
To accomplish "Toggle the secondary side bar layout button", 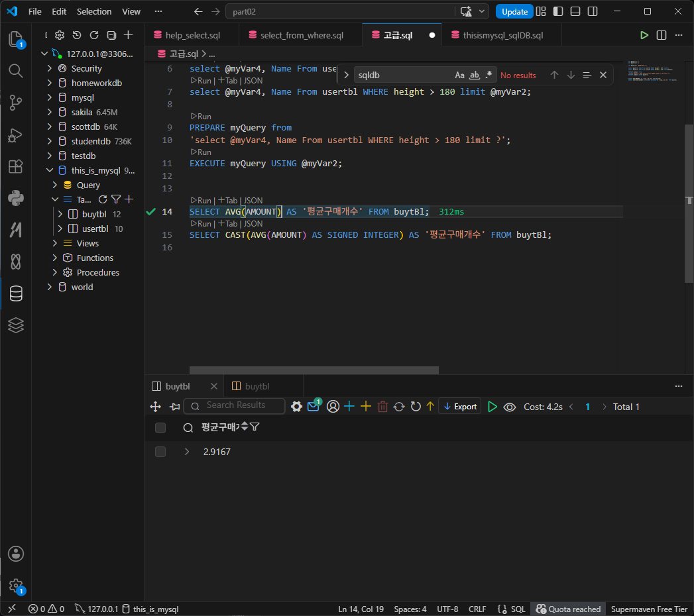I will [593, 11].
